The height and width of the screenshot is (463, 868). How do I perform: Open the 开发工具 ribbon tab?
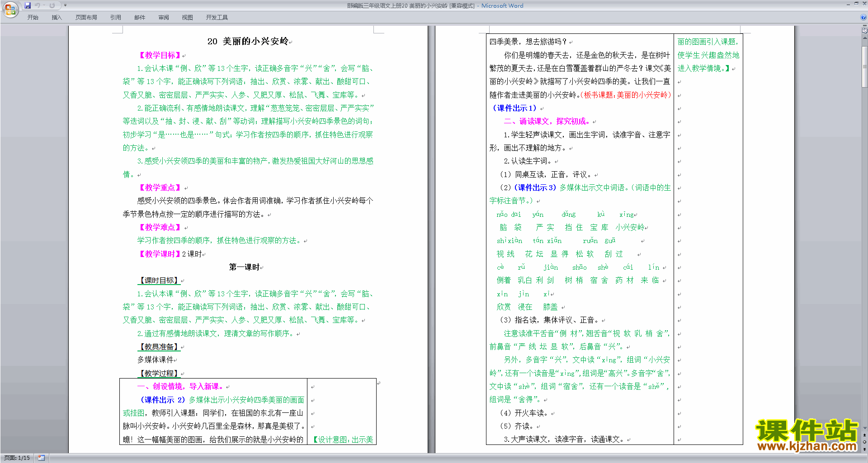pos(217,18)
